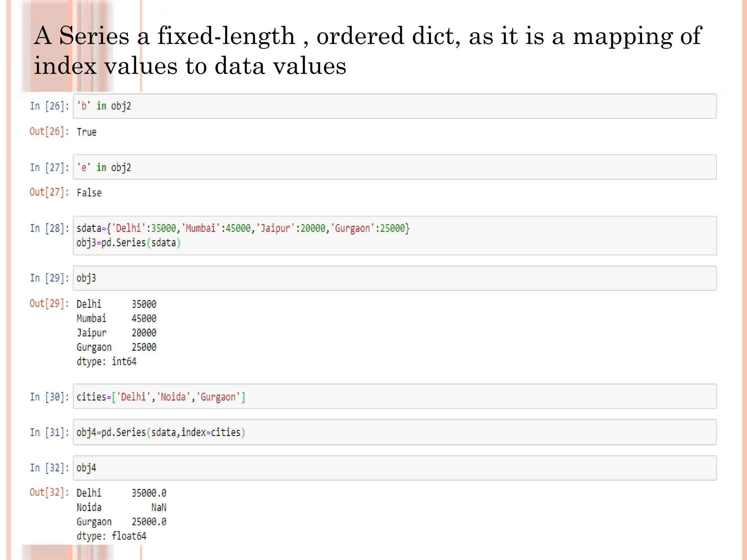Click the Mumbai 45000 output row

pyautogui.click(x=116, y=318)
